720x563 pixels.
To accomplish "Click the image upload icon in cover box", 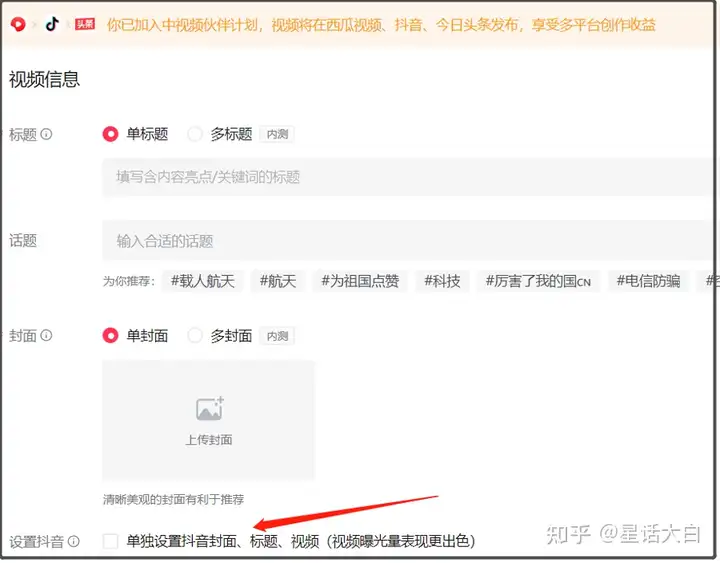I will coord(209,409).
